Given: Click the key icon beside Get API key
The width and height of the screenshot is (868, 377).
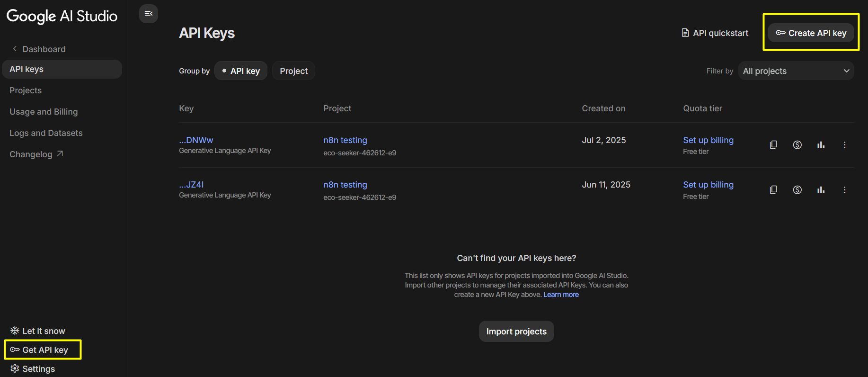Looking at the screenshot, I should 15,350.
